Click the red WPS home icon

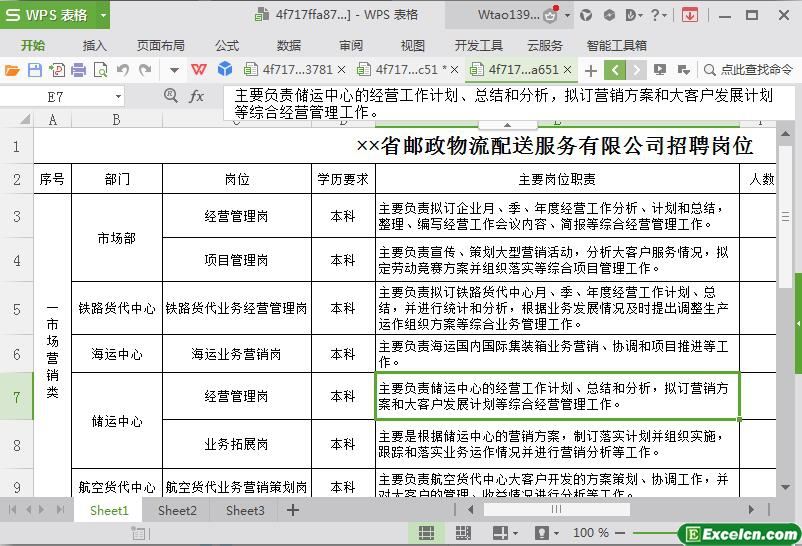pyautogui.click(x=200, y=70)
